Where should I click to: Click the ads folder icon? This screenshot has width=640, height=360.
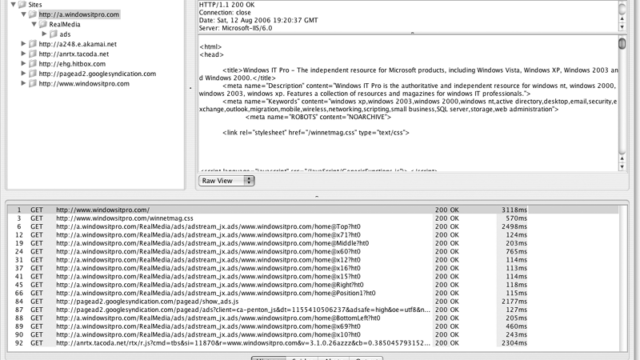point(53,34)
